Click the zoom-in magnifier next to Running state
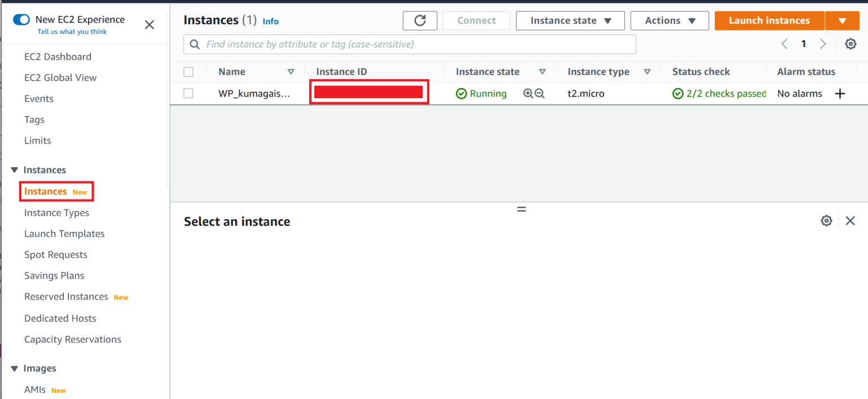 pos(528,93)
